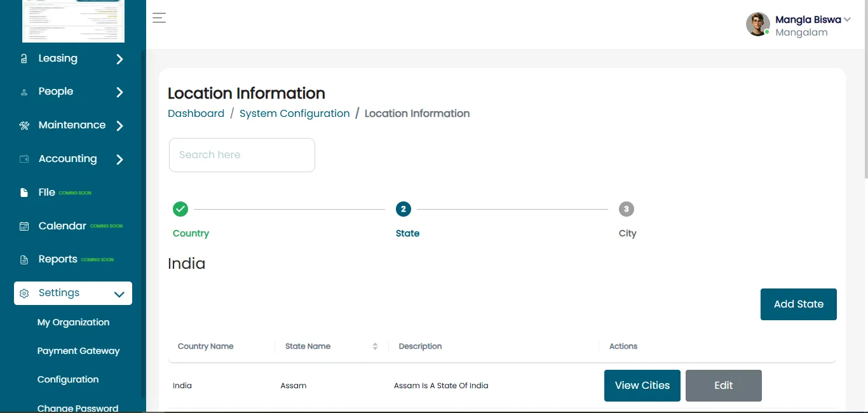Click the Location Information breadcrumb text
This screenshot has height=413, width=868.
coord(417,113)
